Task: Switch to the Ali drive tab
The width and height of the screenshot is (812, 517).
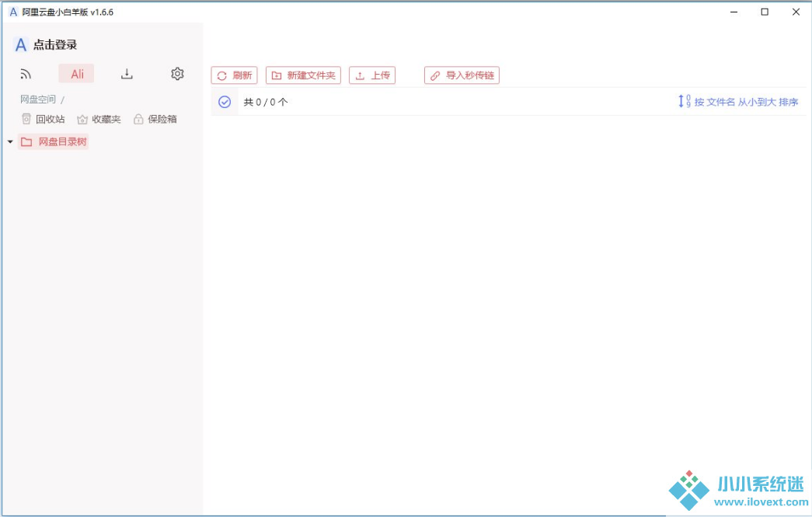Action: tap(77, 74)
